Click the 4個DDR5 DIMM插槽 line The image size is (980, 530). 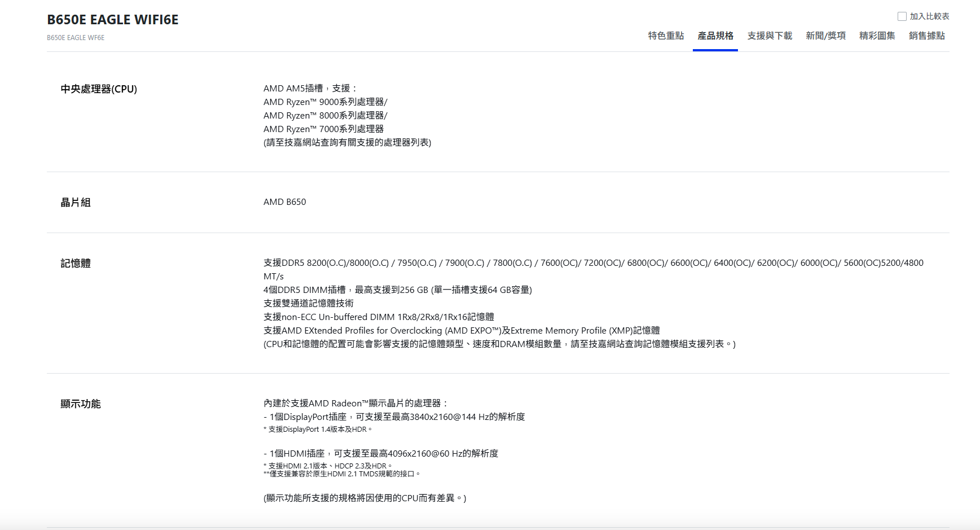pos(398,290)
